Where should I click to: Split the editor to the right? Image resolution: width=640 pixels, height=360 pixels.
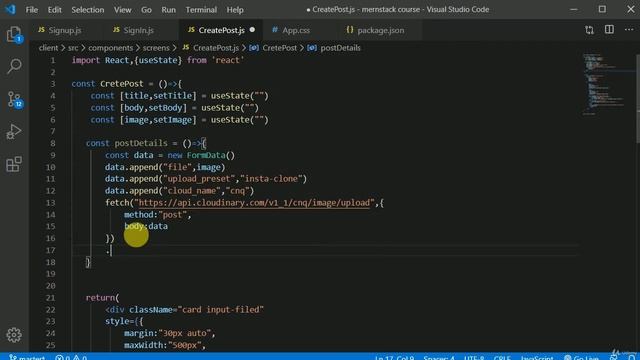[x=609, y=29]
